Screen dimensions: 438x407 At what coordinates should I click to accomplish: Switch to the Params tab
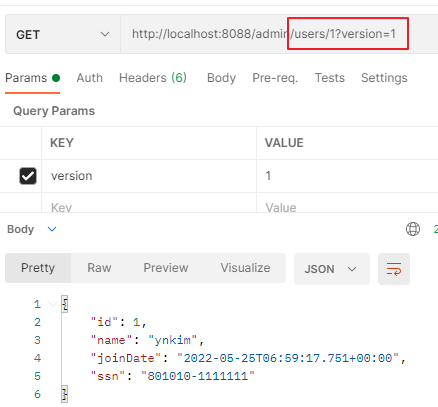32,78
